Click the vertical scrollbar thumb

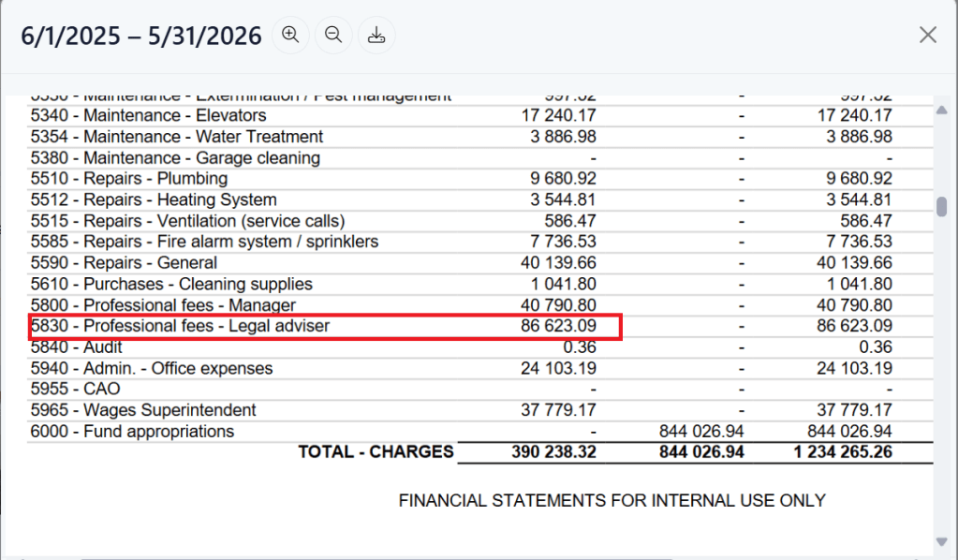[941, 206]
